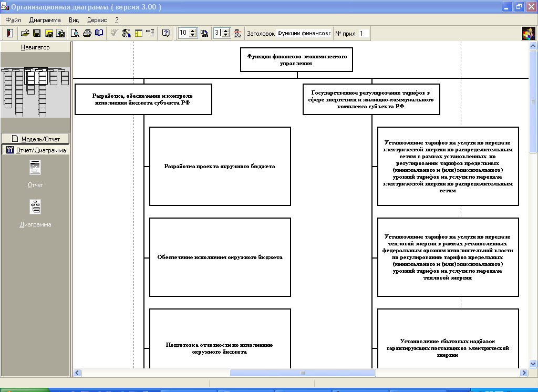The width and height of the screenshot is (538, 392).
Task: Click the application icon in title bar
Action: (x=5, y=6)
